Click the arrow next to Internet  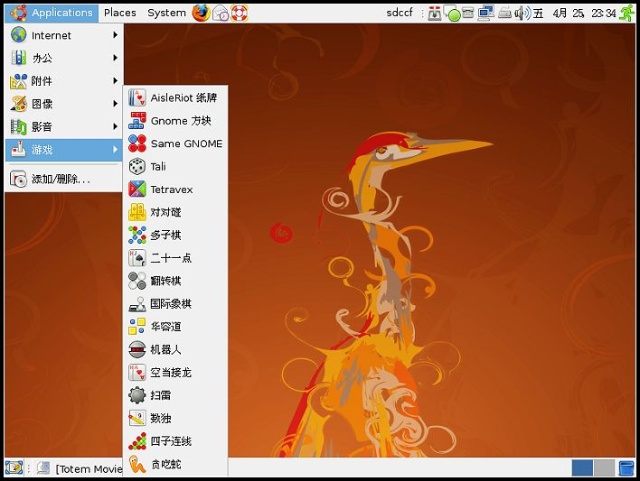[116, 35]
